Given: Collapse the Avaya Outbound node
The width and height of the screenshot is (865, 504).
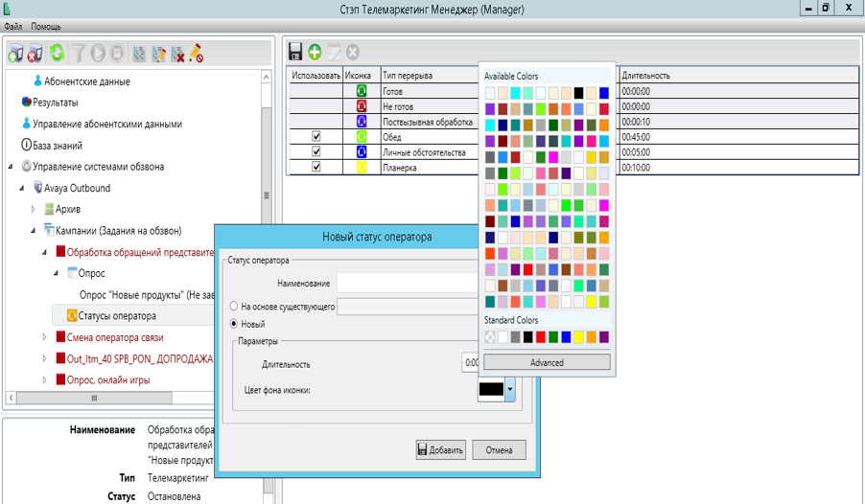Looking at the screenshot, I should pyautogui.click(x=22, y=188).
